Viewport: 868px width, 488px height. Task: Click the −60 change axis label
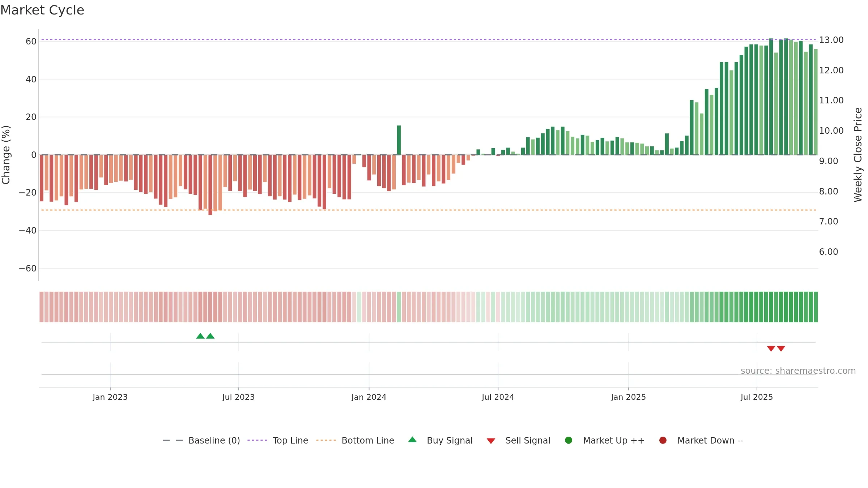[x=28, y=268]
